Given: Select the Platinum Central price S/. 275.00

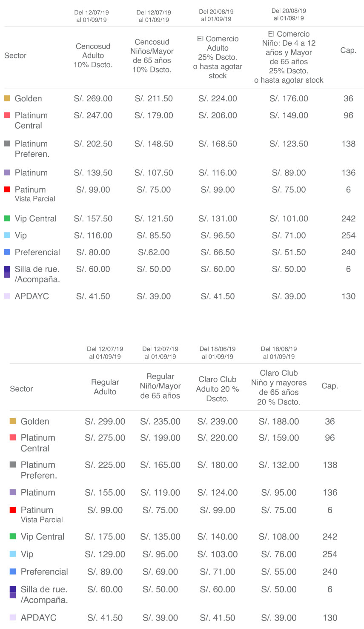Looking at the screenshot, I should coord(105,438).
